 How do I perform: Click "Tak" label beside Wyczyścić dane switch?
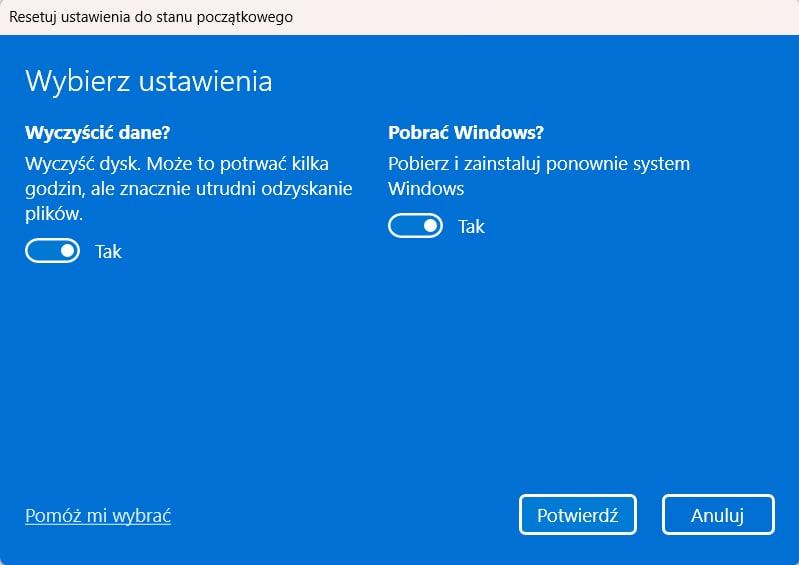click(108, 251)
